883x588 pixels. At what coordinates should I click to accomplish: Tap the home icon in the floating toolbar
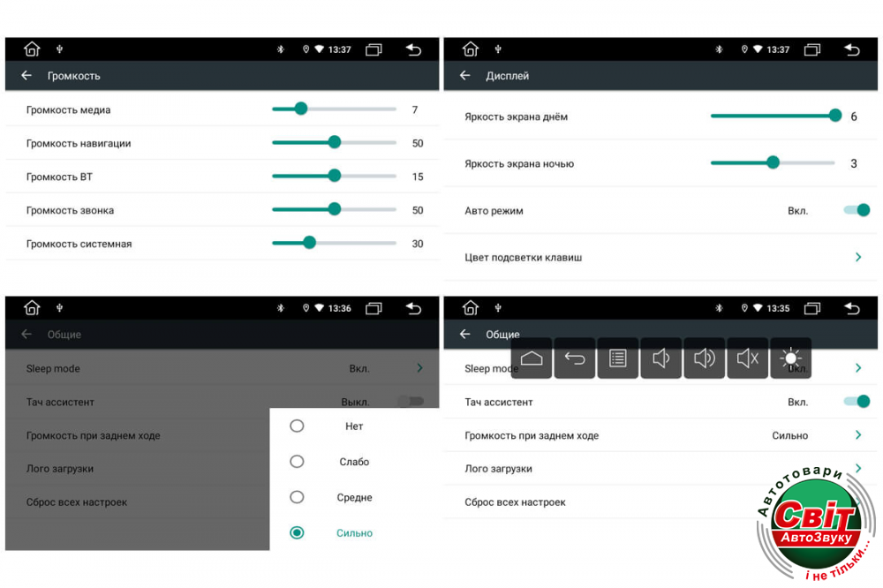coord(531,358)
